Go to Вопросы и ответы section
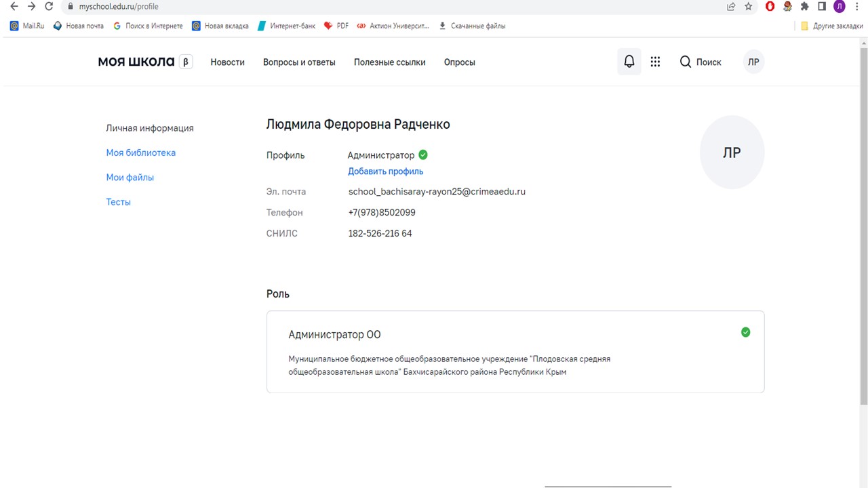Viewport: 868px width, 488px height. (x=299, y=62)
